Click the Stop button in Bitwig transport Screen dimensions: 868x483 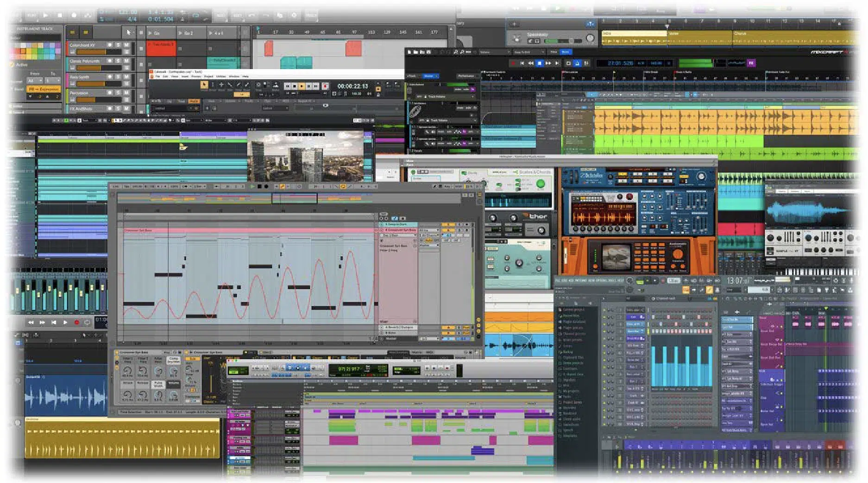tap(60, 15)
